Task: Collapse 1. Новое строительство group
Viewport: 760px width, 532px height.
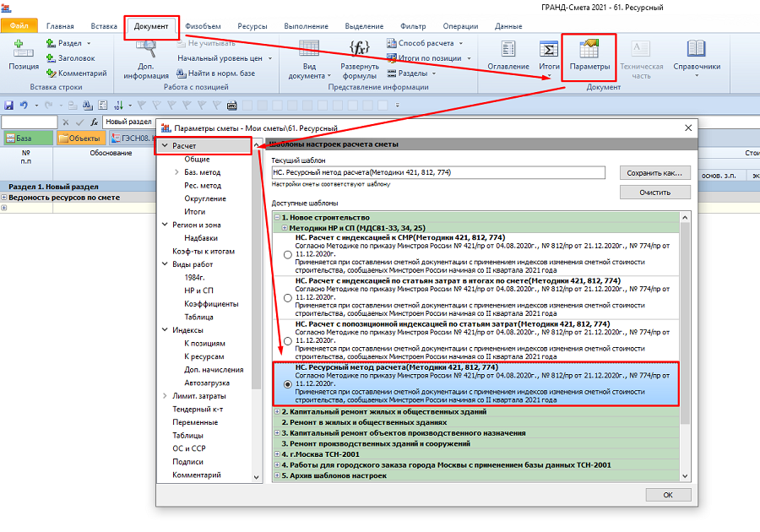Action: click(277, 218)
